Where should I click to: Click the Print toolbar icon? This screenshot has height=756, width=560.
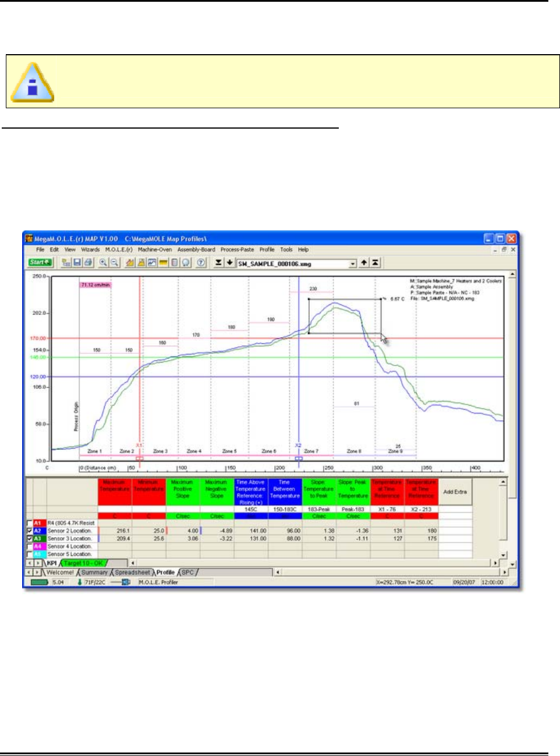click(x=88, y=262)
